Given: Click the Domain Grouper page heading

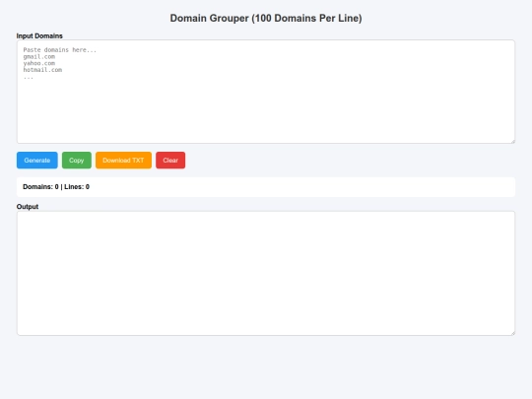Looking at the screenshot, I should click(266, 18).
